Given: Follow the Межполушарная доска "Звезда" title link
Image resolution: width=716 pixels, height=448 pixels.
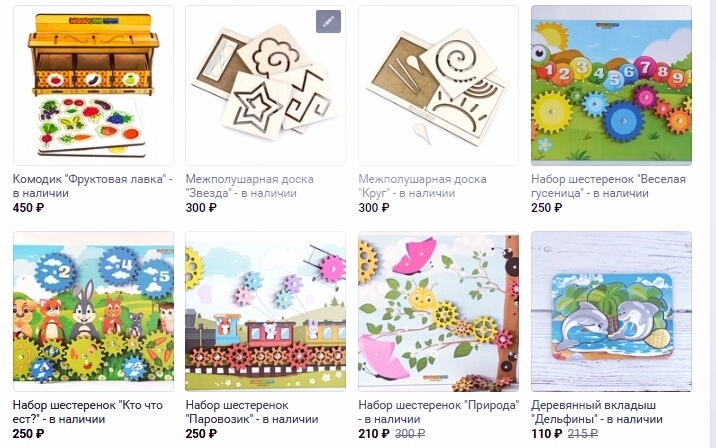Looking at the screenshot, I should click(x=249, y=186).
